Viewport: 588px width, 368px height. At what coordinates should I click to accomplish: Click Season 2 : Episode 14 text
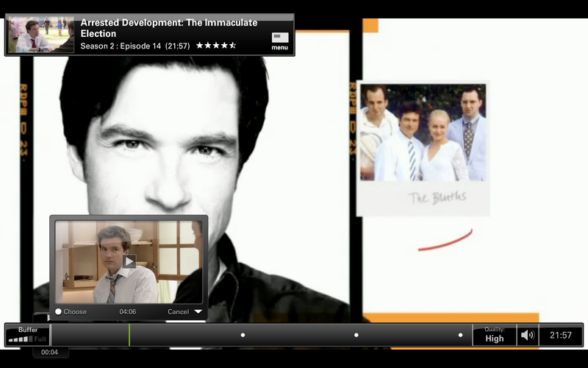tap(121, 46)
